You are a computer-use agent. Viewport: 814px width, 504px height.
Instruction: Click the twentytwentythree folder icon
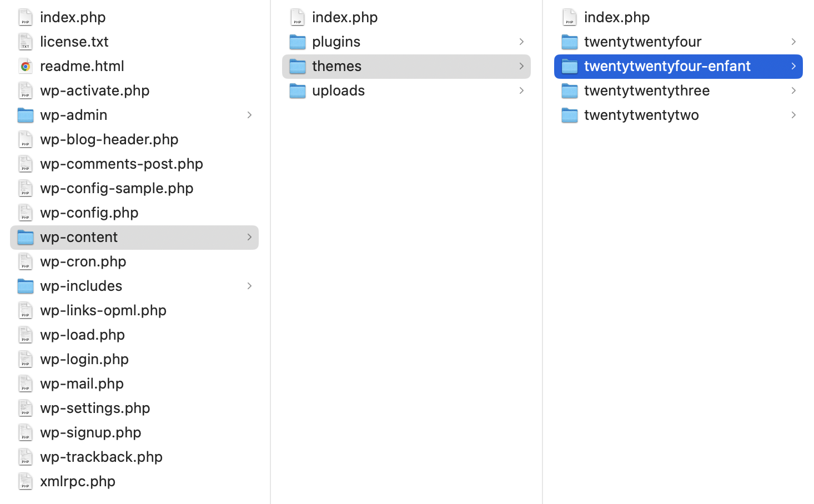[x=570, y=90]
